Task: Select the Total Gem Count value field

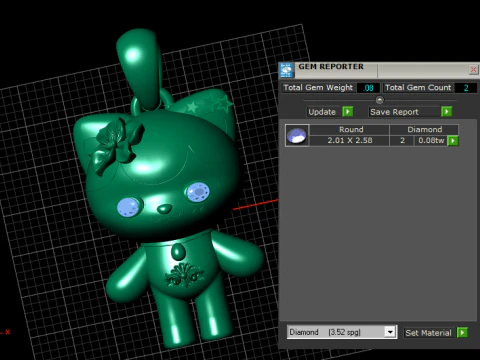Action: click(x=466, y=88)
